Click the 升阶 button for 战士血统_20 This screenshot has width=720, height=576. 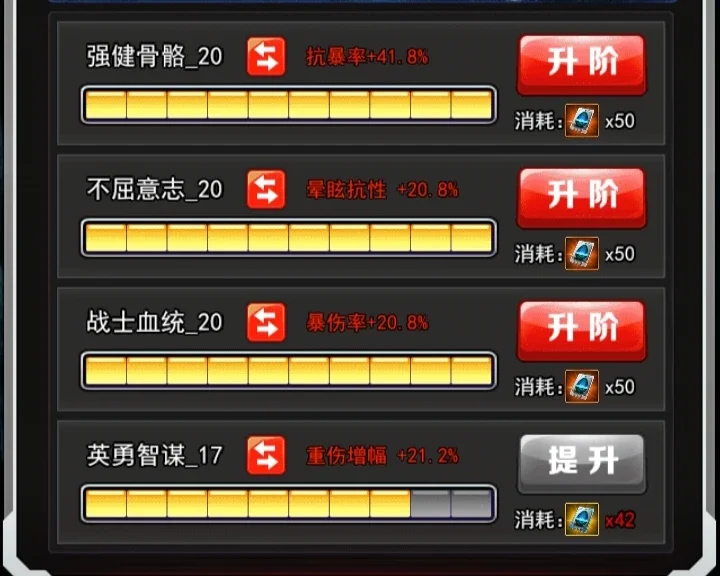pos(582,331)
